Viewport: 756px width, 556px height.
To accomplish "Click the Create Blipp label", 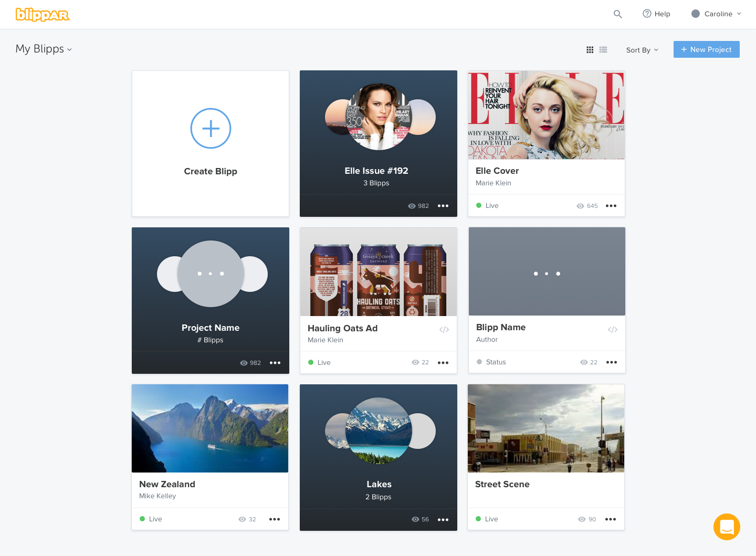I will (x=211, y=171).
